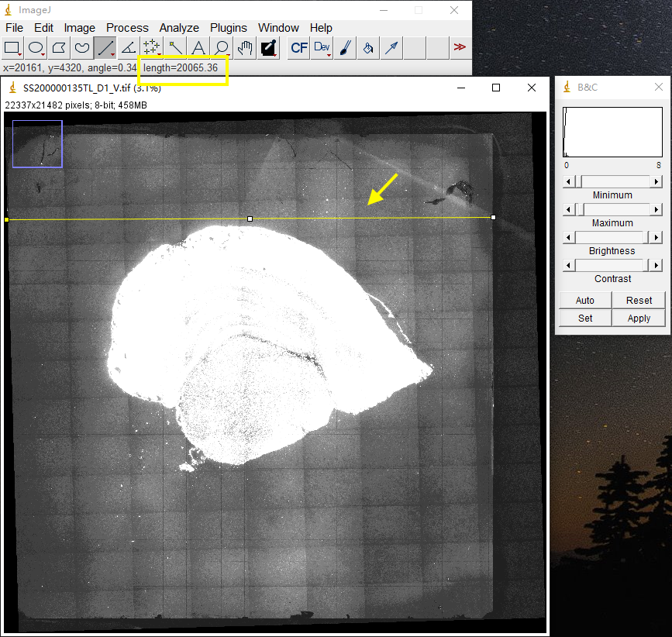Open the Analyze menu
This screenshot has width=672, height=637.
click(x=179, y=28)
